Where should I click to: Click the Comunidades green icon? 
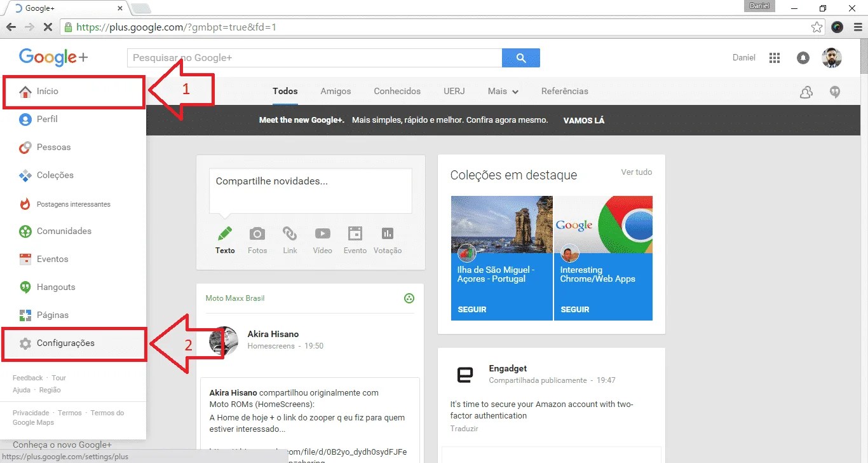point(25,231)
